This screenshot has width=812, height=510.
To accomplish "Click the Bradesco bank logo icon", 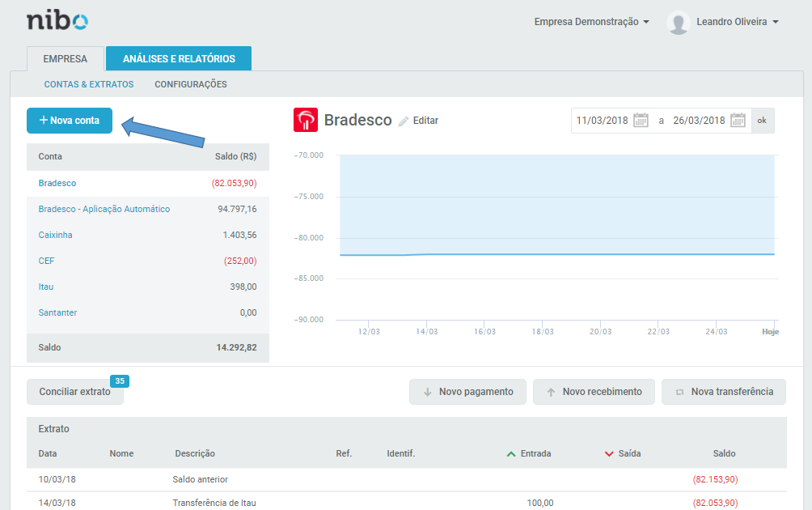I will coord(306,120).
